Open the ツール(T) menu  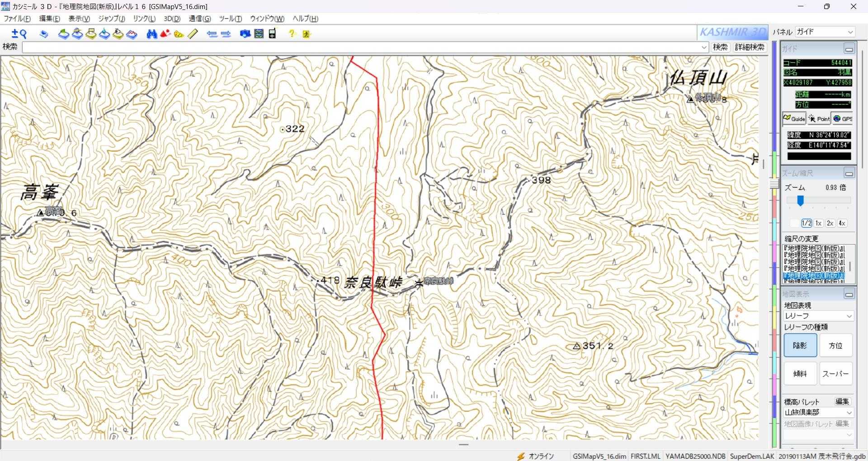230,19
